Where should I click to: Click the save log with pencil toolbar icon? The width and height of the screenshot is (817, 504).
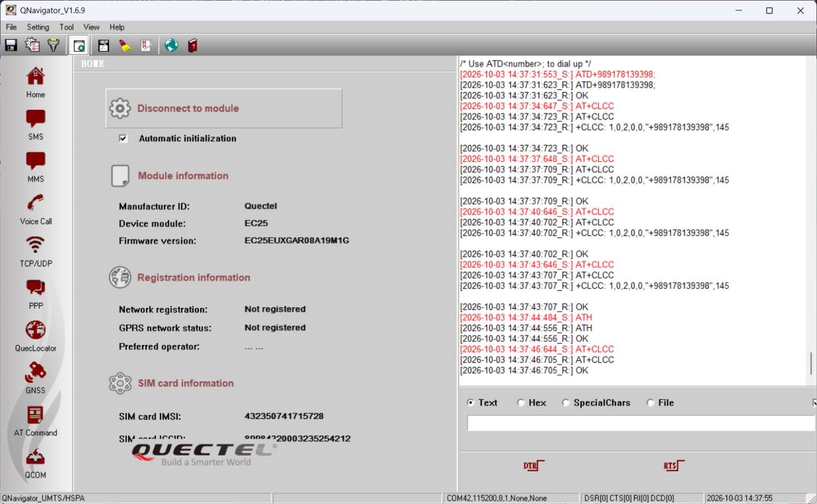pos(103,46)
